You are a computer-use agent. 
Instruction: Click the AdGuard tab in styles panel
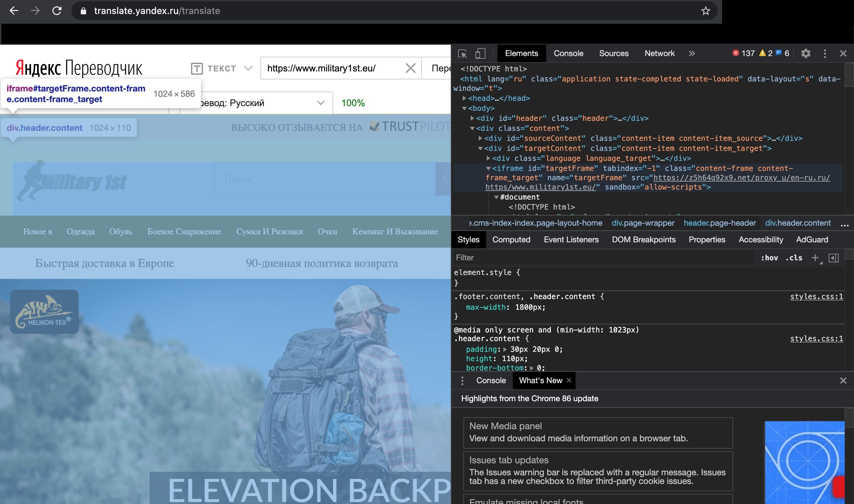813,239
